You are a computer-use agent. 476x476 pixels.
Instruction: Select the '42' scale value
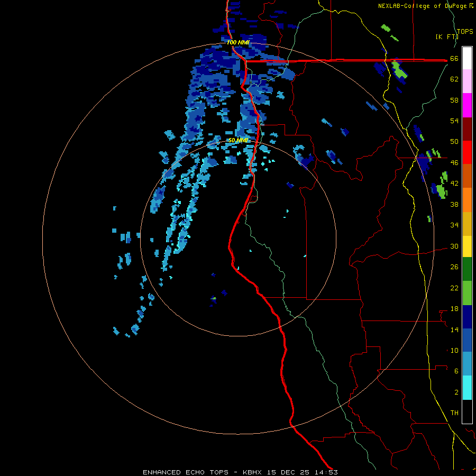[454, 183]
